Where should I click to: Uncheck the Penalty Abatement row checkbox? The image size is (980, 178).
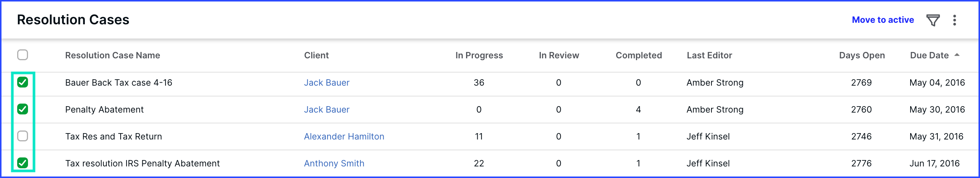[x=23, y=110]
